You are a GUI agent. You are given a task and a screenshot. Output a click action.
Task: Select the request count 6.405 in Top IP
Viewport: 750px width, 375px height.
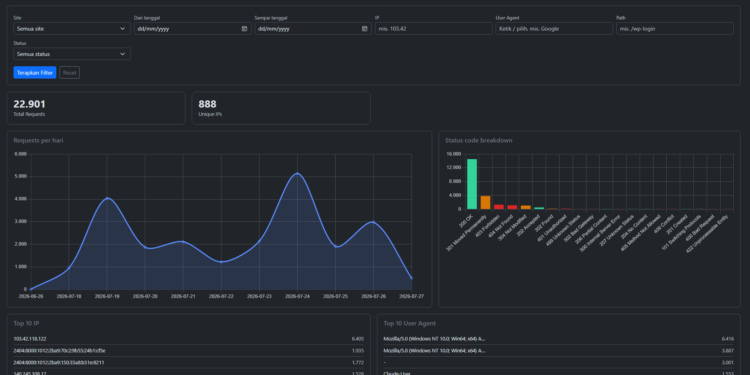[x=357, y=339]
